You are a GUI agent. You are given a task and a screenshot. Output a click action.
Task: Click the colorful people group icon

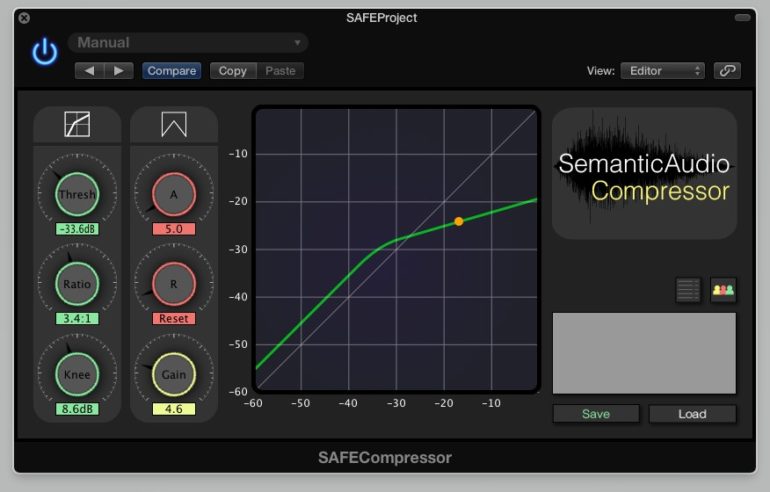723,290
